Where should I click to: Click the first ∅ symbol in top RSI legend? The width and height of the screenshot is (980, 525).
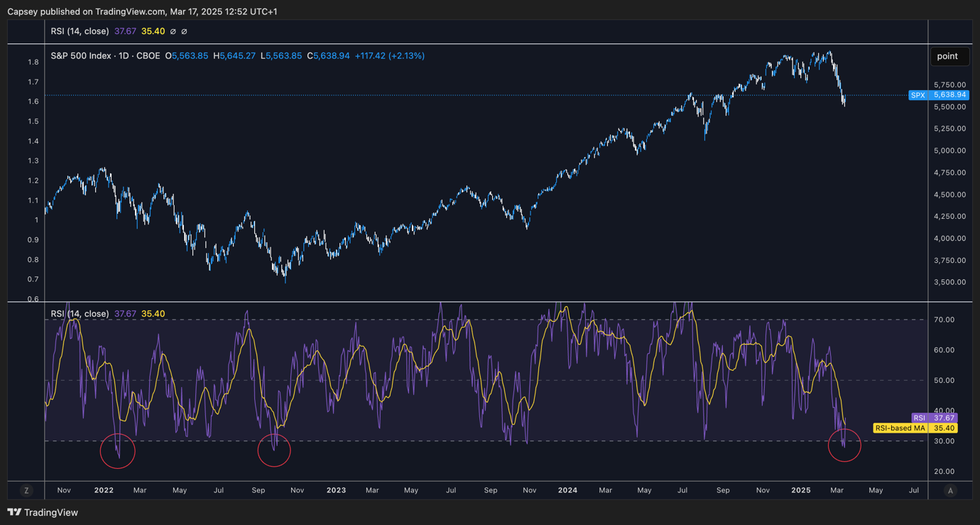point(173,31)
